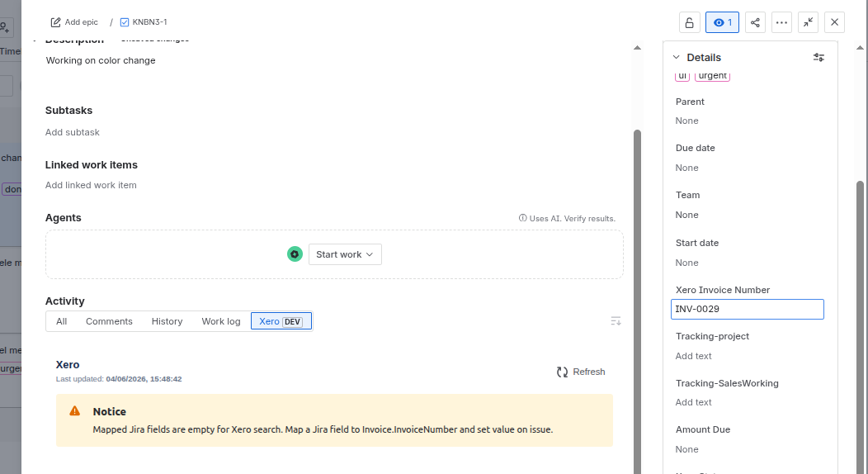Open the Details configure fields icon

pyautogui.click(x=818, y=57)
